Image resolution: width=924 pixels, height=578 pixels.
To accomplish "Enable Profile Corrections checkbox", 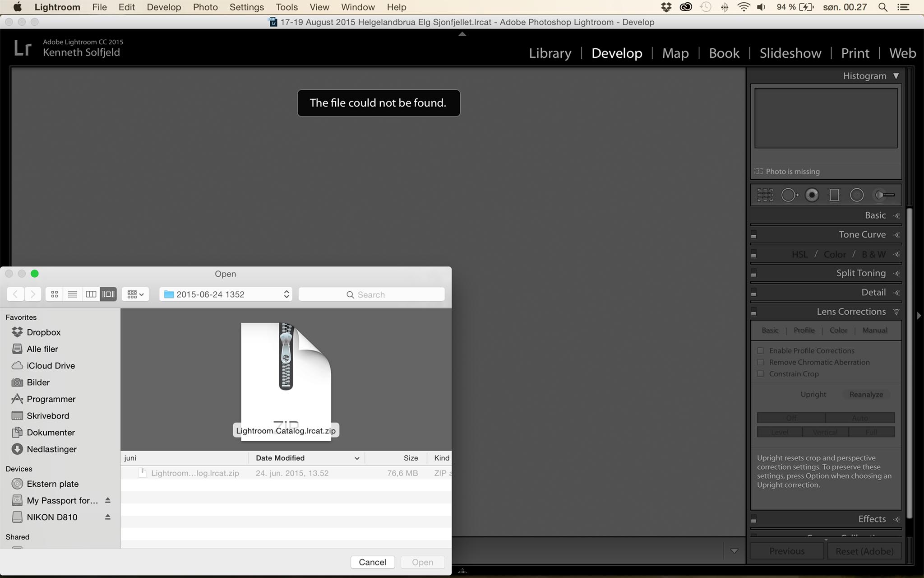I will (761, 351).
